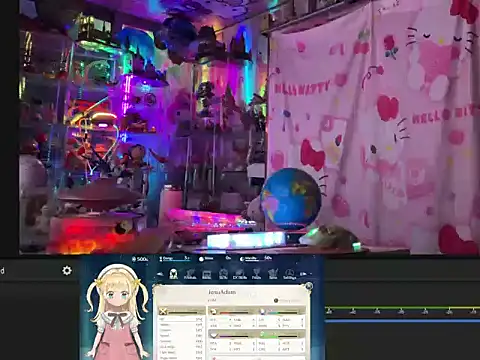Click the crossed-swords stat header icon

pos(163,311)
